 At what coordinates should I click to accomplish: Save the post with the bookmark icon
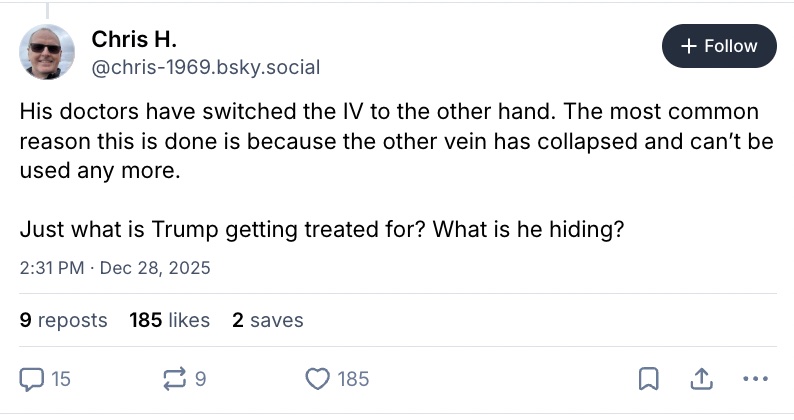point(648,379)
